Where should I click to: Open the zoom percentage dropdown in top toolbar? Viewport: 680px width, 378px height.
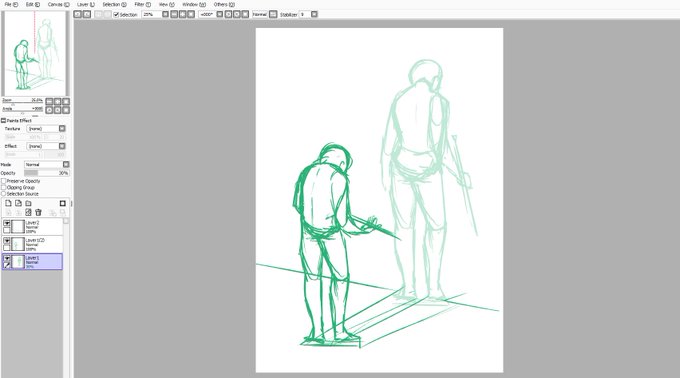(x=165, y=14)
